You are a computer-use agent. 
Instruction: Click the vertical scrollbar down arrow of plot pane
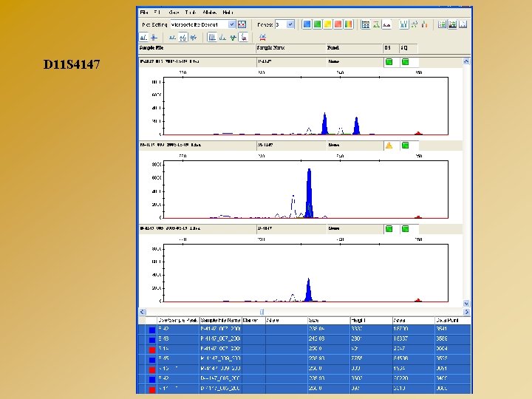pos(466,304)
